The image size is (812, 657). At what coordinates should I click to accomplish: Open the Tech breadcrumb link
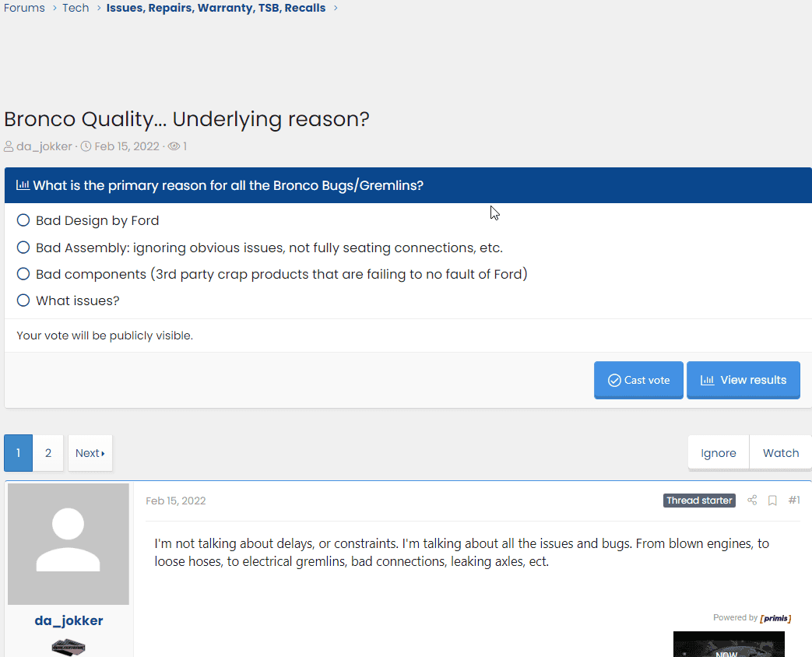point(76,8)
